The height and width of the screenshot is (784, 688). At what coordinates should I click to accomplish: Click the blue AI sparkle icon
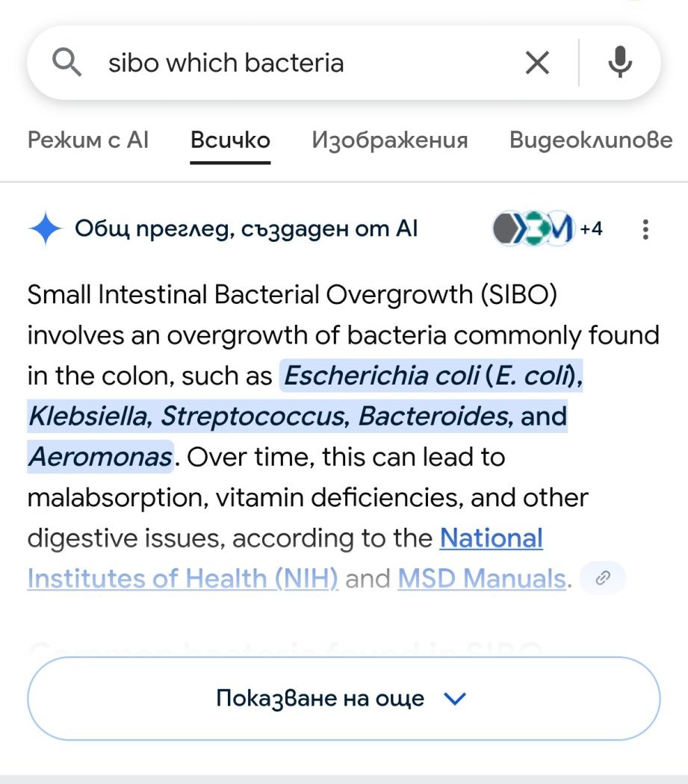tap(45, 229)
